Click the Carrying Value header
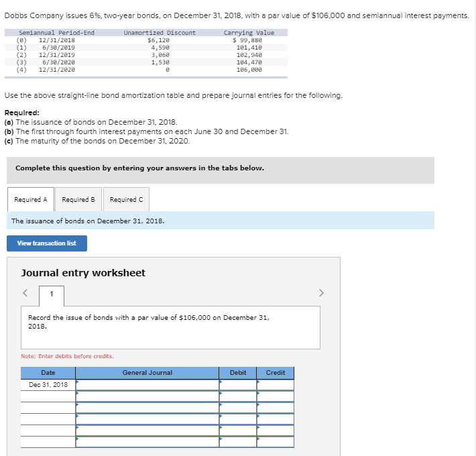The image size is (476, 456). pos(249,33)
